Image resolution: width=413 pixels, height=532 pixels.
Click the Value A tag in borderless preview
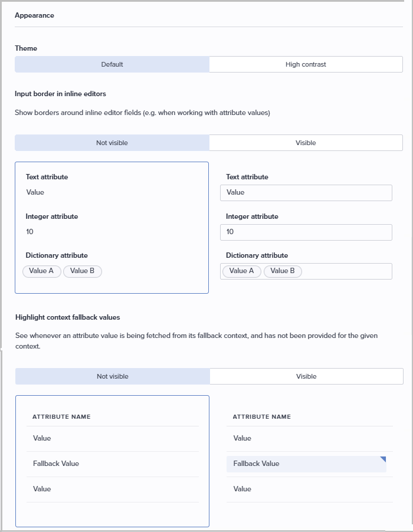point(41,271)
